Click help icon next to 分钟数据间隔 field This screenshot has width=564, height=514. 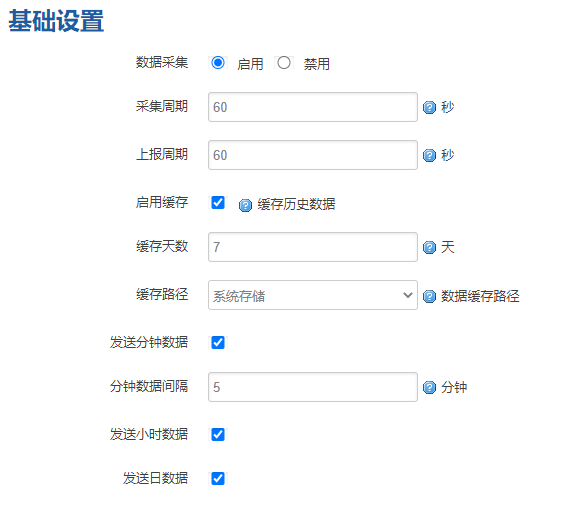pos(429,387)
